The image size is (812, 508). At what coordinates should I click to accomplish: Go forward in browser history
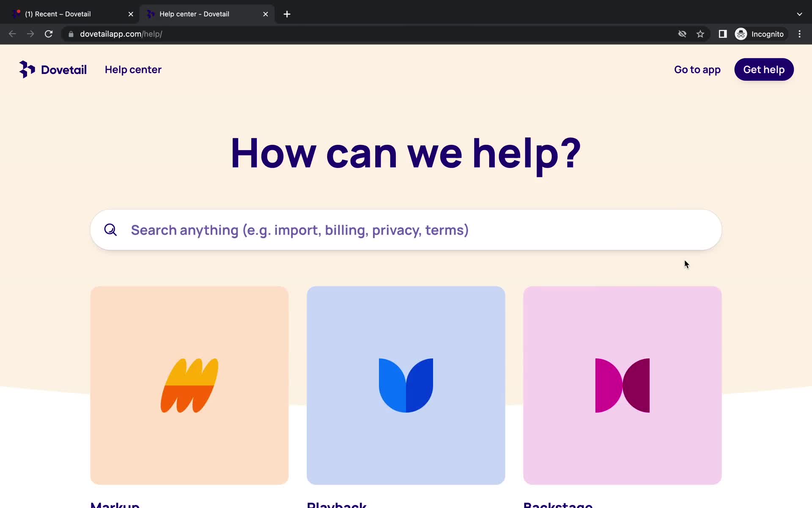[x=30, y=34]
